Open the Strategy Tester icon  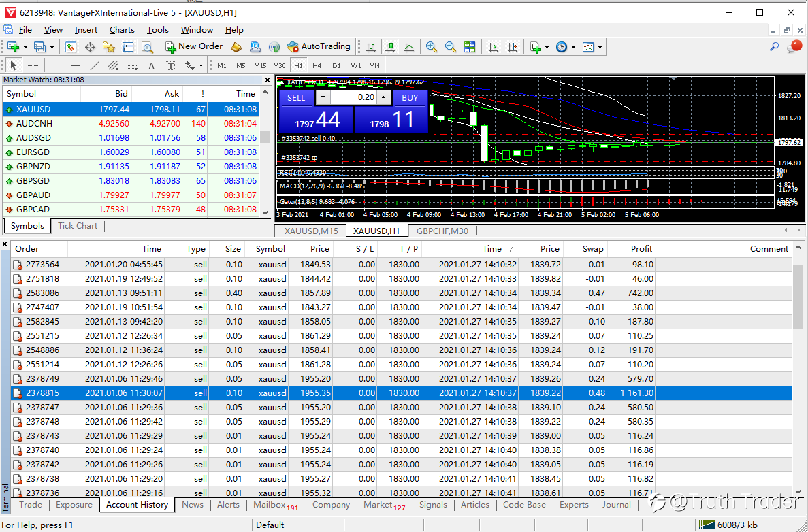[148, 47]
